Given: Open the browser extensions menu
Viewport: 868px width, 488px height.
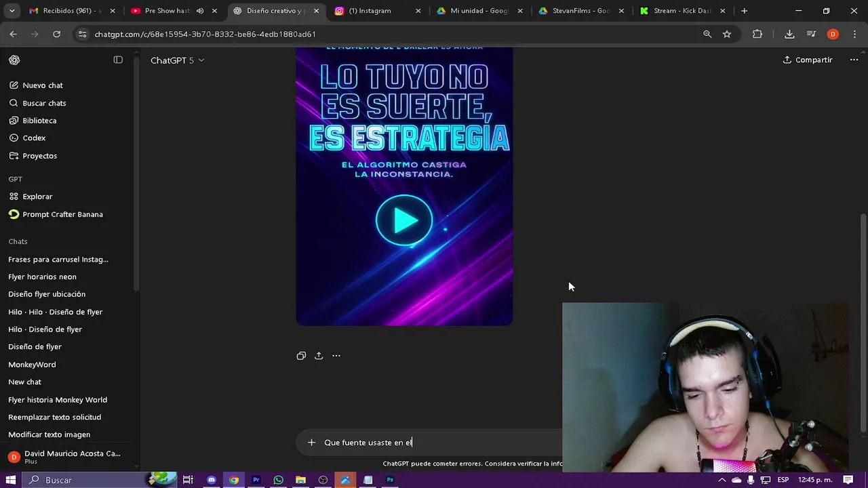Looking at the screenshot, I should [x=757, y=34].
